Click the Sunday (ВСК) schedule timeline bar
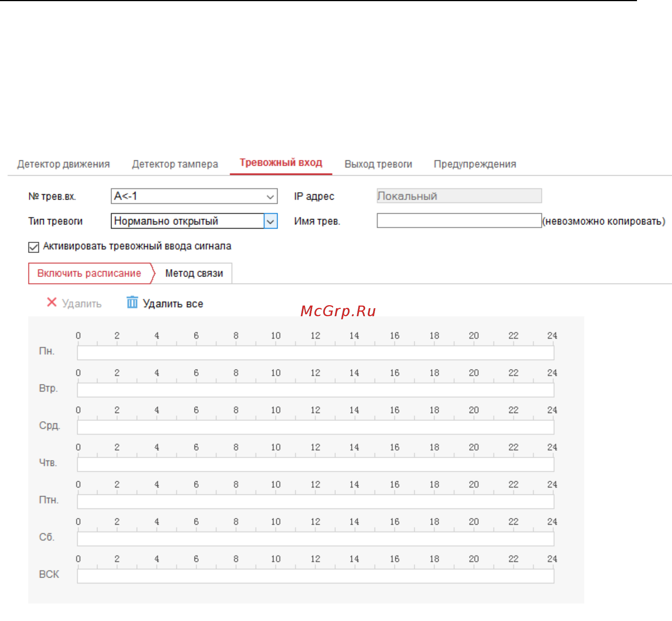 316,576
